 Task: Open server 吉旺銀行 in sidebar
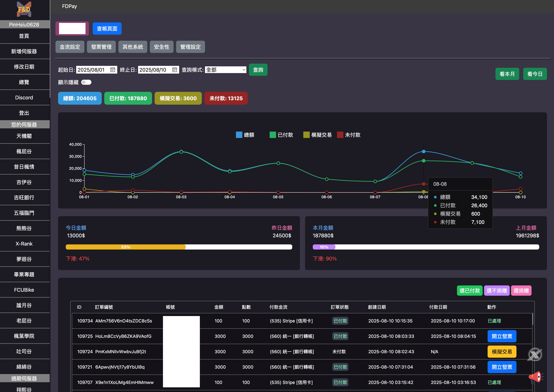coord(24,197)
